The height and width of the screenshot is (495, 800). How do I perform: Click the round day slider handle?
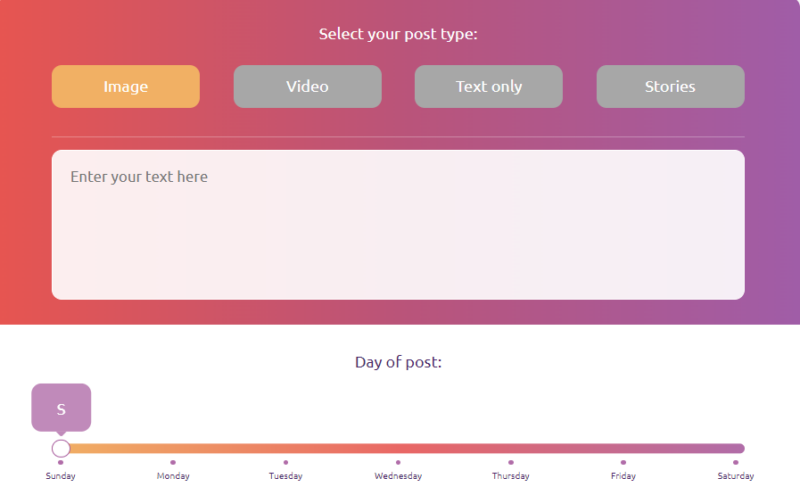pos(61,449)
